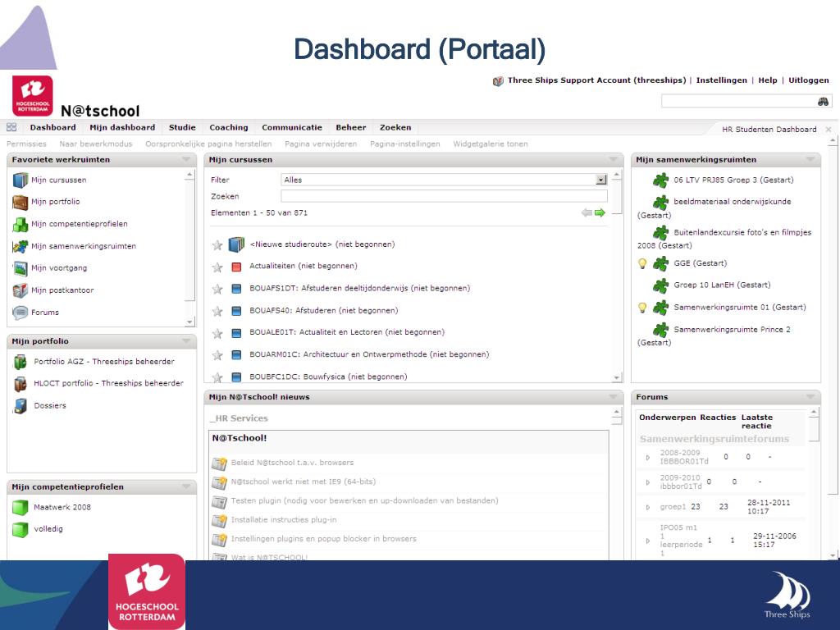Open the Dossiers icon
The image size is (840, 630).
(21, 406)
